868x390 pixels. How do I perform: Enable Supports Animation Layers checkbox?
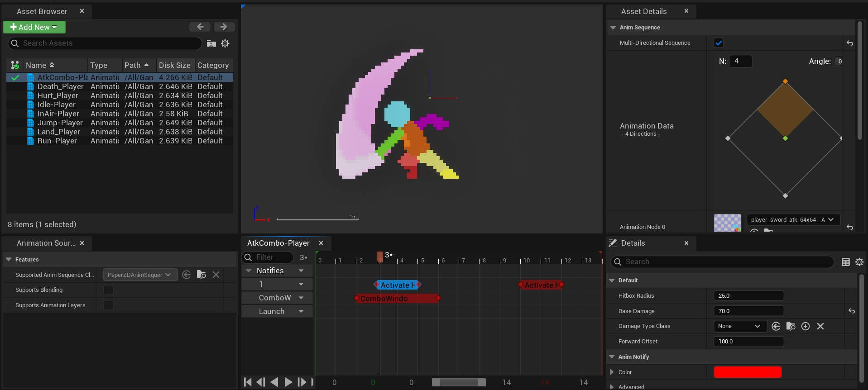(x=108, y=305)
